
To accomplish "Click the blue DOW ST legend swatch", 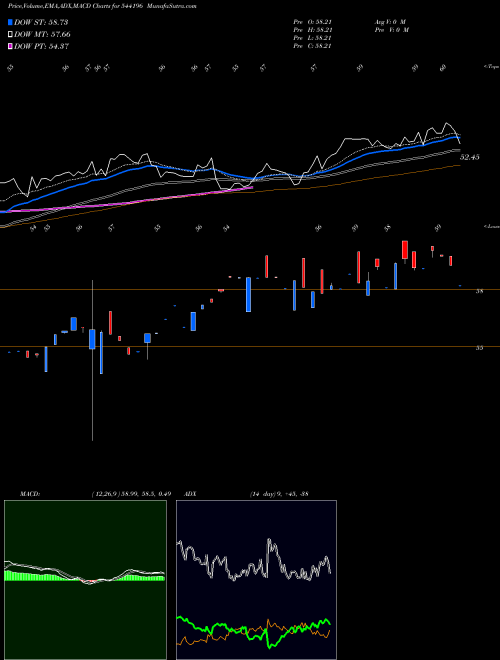I will pyautogui.click(x=11, y=22).
